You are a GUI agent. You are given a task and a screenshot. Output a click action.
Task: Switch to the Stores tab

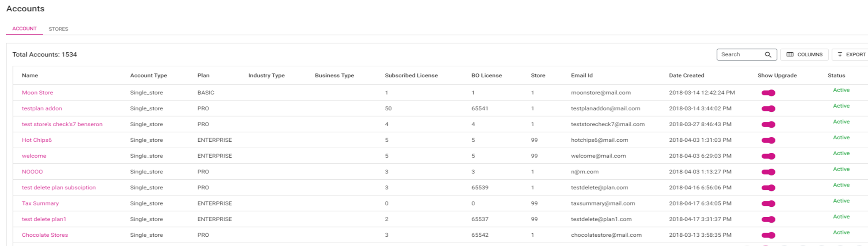point(58,29)
